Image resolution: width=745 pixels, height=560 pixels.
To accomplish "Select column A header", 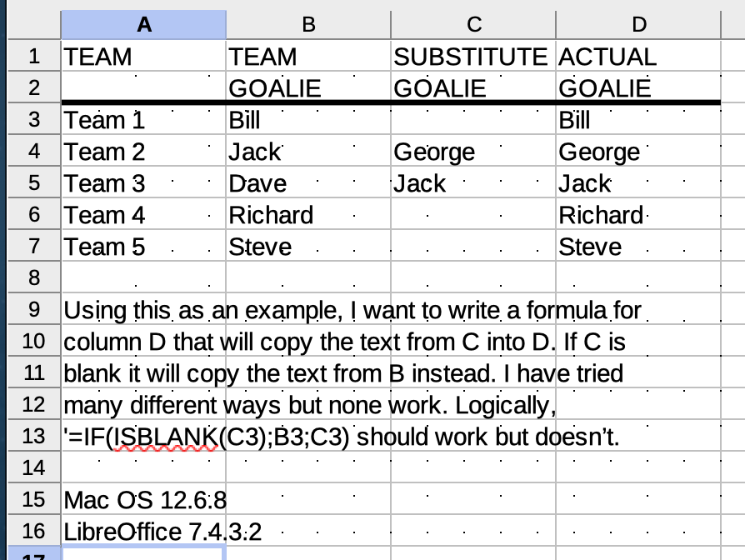I will (x=143, y=25).
